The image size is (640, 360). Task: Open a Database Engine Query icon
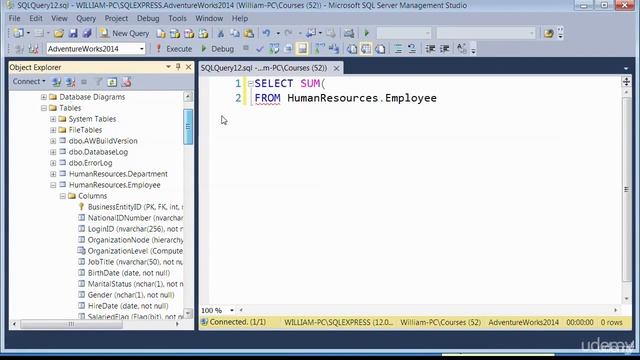pos(161,33)
